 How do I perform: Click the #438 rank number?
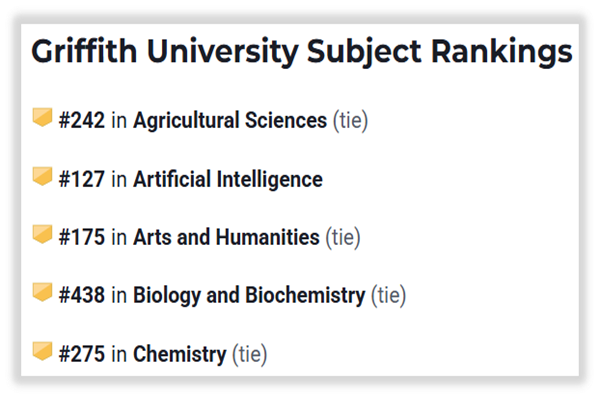82,296
